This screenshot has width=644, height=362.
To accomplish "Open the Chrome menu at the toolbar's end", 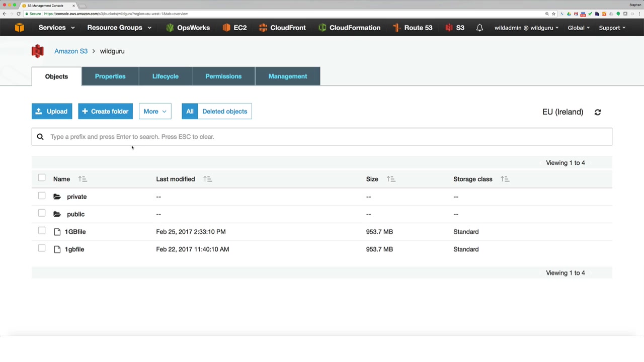I will point(639,14).
